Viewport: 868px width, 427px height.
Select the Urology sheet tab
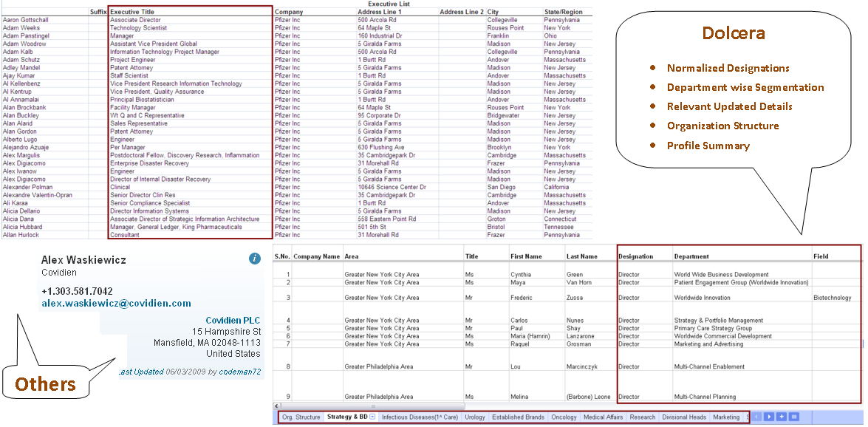(475, 417)
